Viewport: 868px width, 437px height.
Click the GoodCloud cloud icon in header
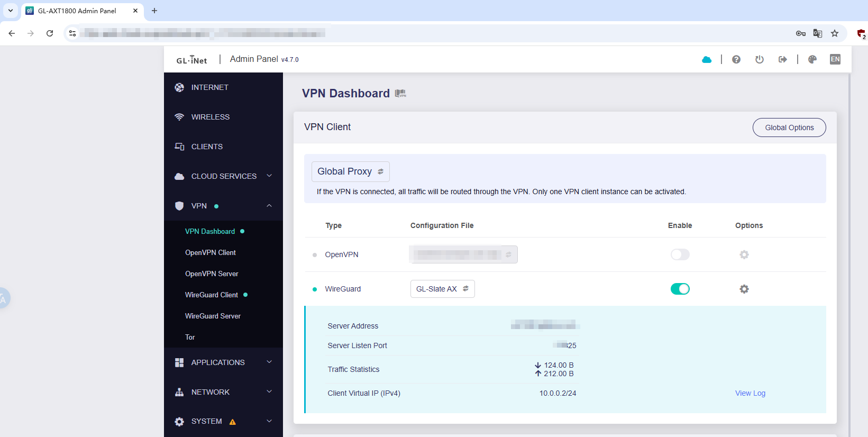[x=707, y=60]
